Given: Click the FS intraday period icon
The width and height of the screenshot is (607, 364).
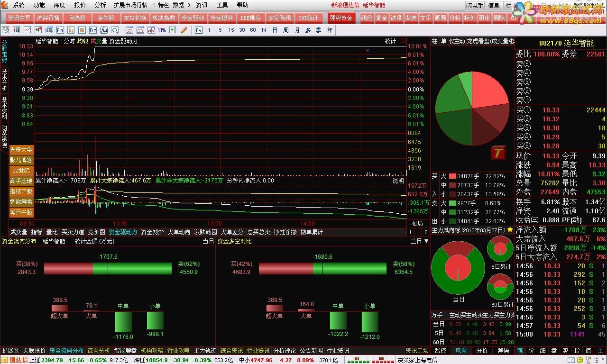Looking at the screenshot, I should tap(198, 30).
